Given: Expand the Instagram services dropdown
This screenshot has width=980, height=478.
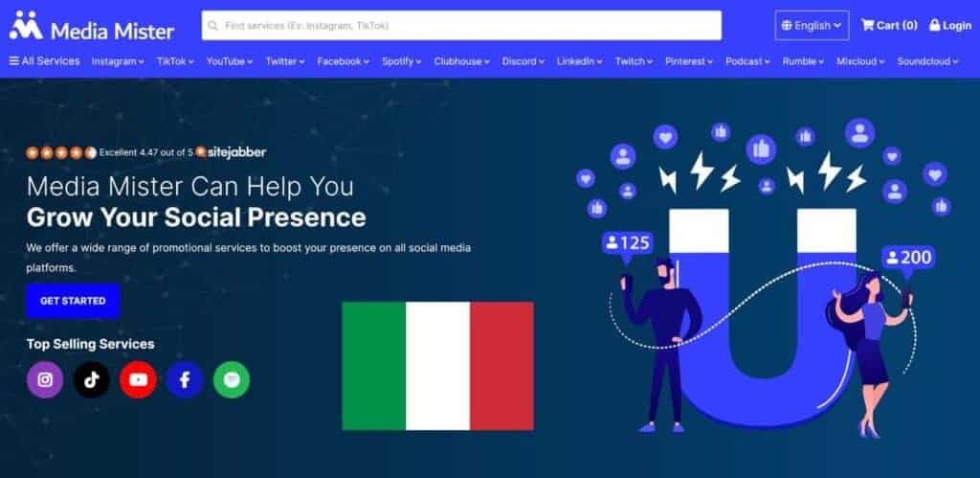Looking at the screenshot, I should tap(118, 61).
